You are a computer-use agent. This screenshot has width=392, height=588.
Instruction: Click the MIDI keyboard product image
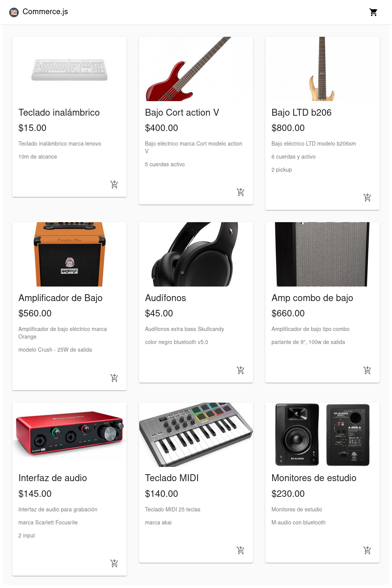click(x=196, y=434)
